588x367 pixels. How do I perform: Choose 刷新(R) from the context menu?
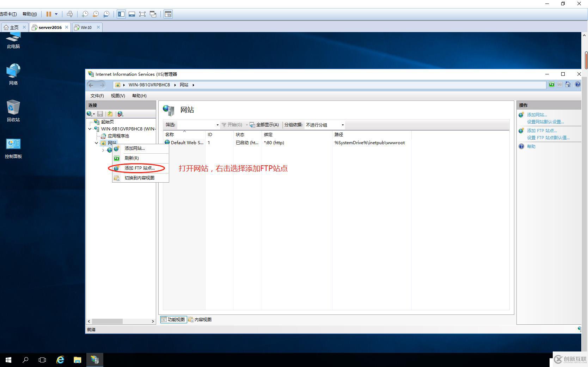(x=140, y=158)
